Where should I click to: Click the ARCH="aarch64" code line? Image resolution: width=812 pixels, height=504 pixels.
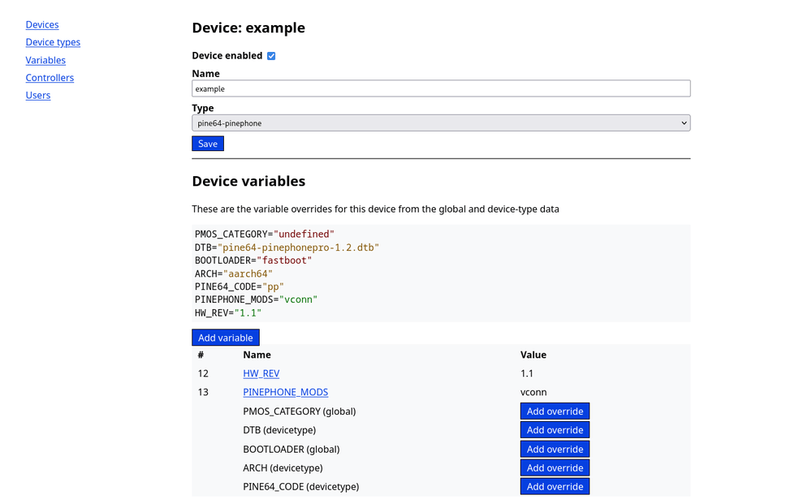[x=234, y=274]
